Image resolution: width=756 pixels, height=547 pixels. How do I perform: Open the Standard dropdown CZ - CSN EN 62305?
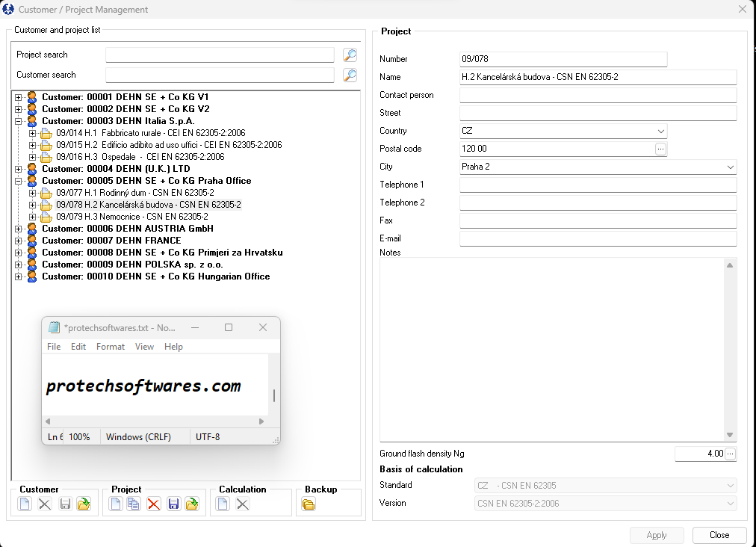[606, 486]
